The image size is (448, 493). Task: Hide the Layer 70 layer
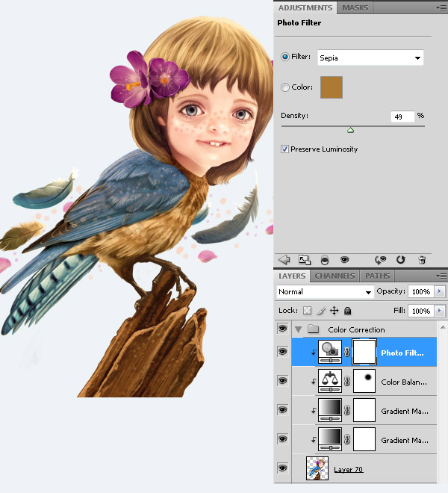[x=282, y=468]
